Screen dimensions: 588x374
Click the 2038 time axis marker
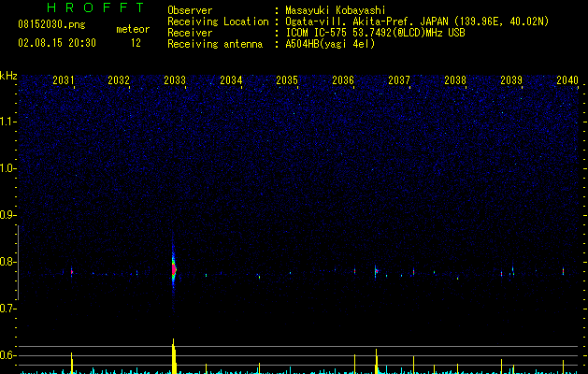(x=455, y=79)
